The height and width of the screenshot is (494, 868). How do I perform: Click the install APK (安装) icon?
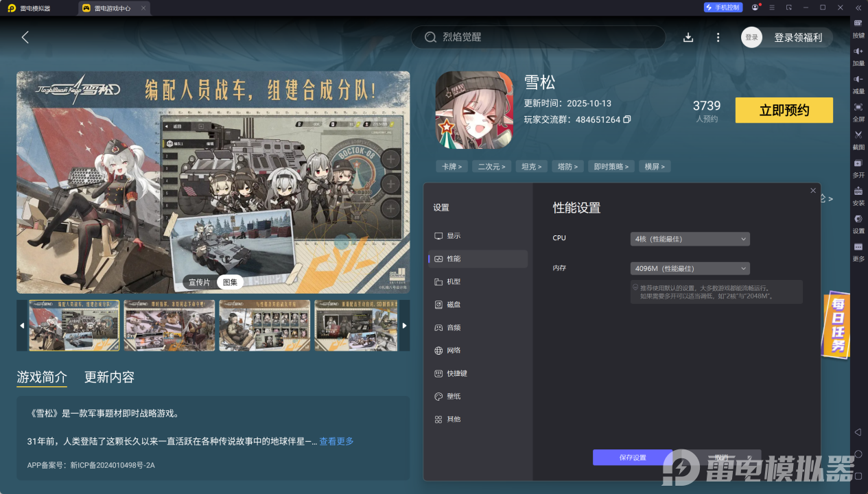pyautogui.click(x=858, y=191)
